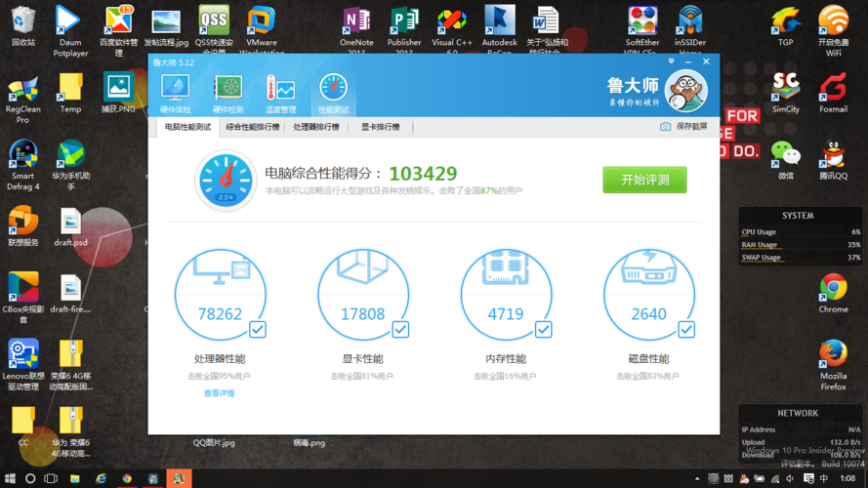This screenshot has width=868, height=488.
Task: Select the Daum Potplayer desktop icon
Action: click(70, 31)
